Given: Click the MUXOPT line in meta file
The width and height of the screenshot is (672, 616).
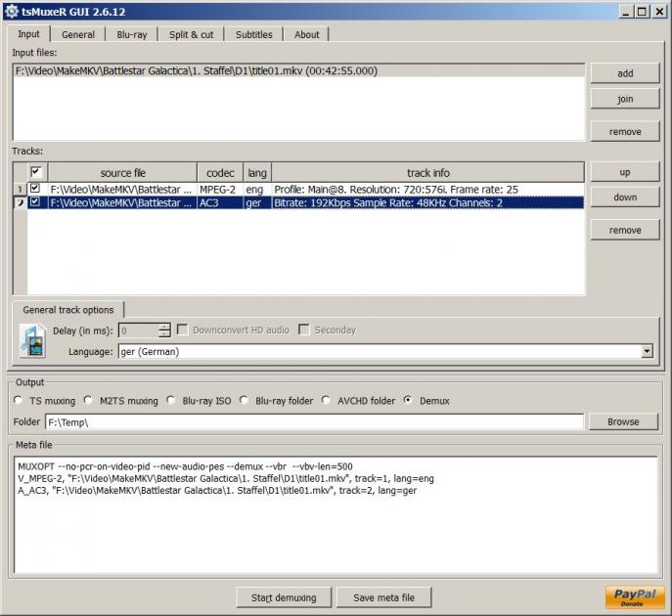Looking at the screenshot, I should tap(185, 466).
